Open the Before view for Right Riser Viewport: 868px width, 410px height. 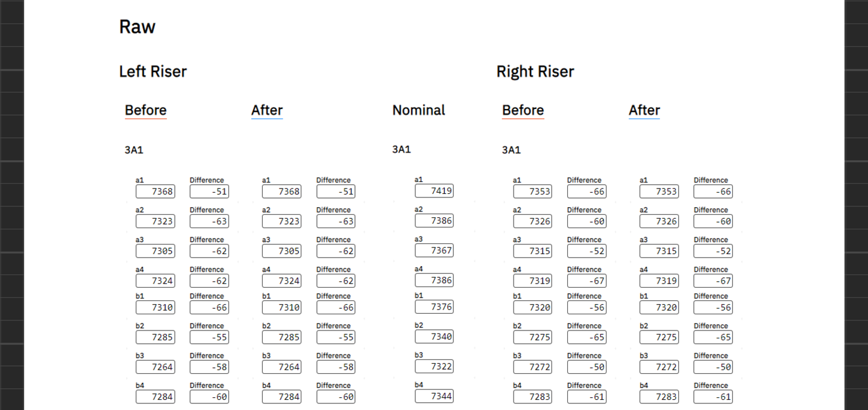(x=522, y=110)
